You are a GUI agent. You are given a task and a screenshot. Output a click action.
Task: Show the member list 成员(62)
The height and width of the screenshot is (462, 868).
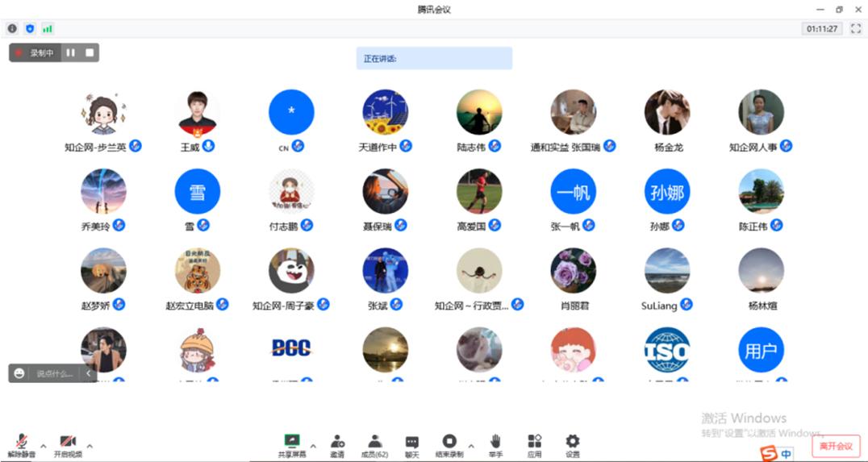tap(375, 446)
